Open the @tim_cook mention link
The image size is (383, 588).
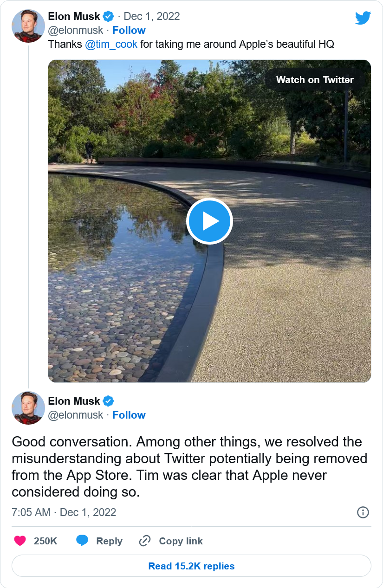[x=111, y=45]
